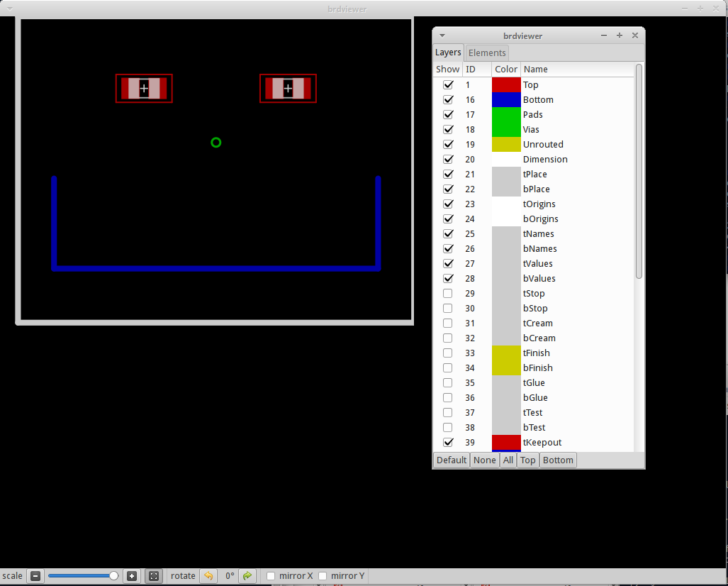This screenshot has height=586, width=728.
Task: Click the Top layers preset button
Action: click(x=528, y=460)
